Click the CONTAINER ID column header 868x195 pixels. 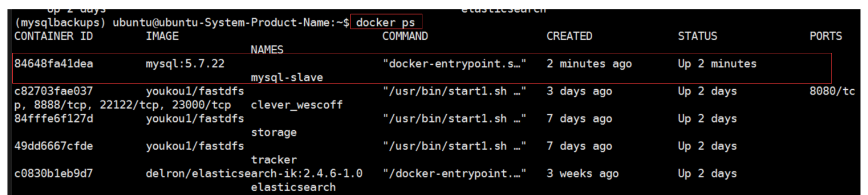click(x=53, y=36)
